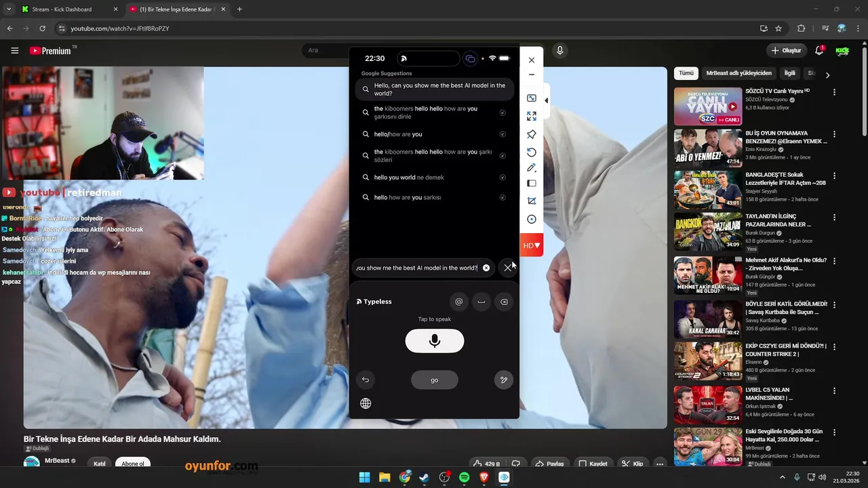The image size is (868, 488).
Task: Open MrBeast channel avatar
Action: pyautogui.click(x=31, y=463)
